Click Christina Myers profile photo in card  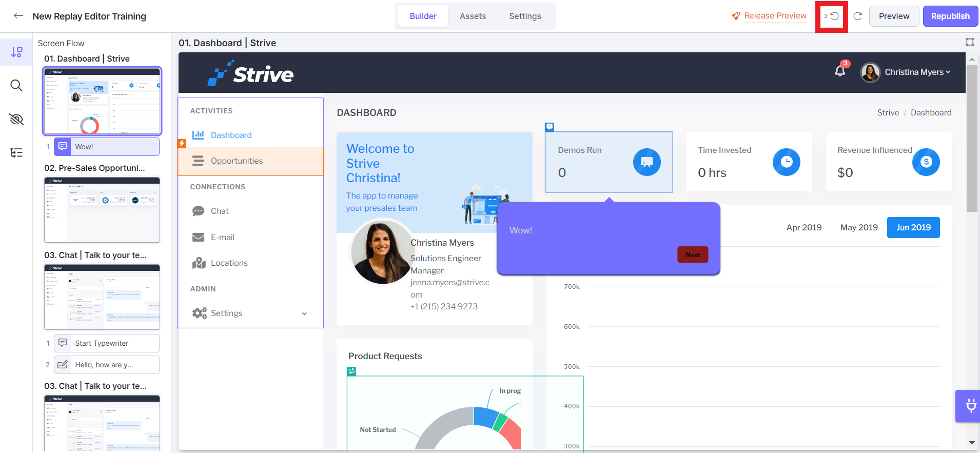pos(382,252)
